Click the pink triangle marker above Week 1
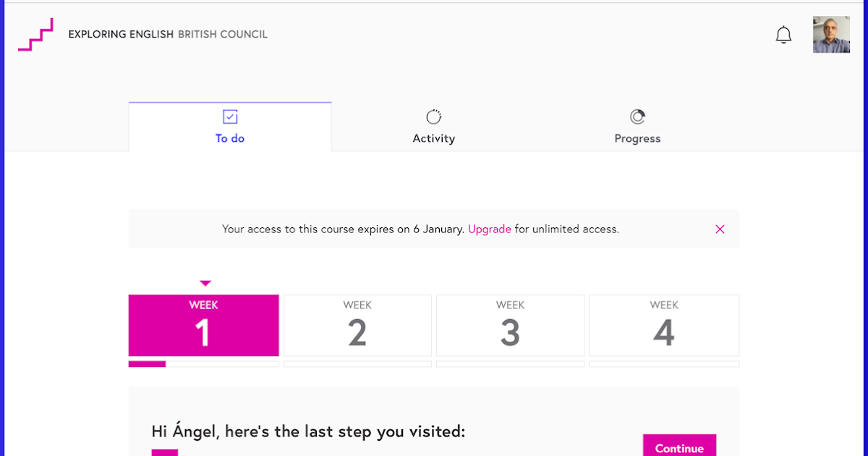Image resolution: width=868 pixels, height=456 pixels. pos(205,283)
